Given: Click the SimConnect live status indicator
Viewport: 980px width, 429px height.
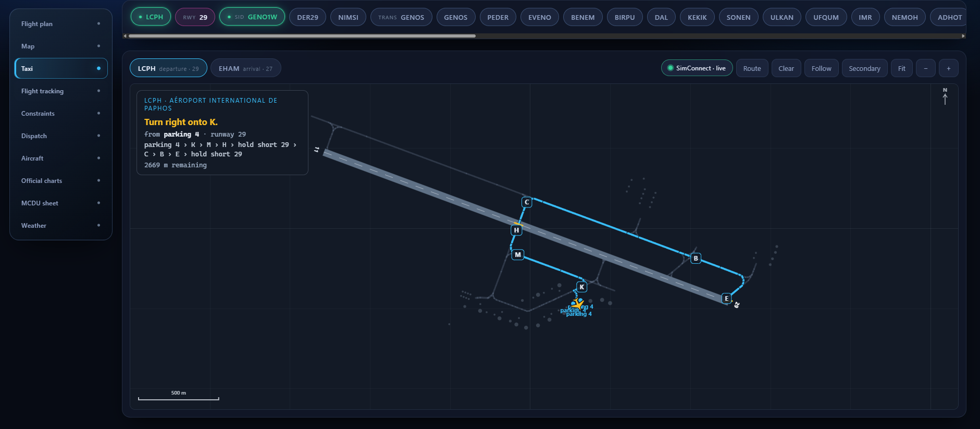Looking at the screenshot, I should point(697,68).
